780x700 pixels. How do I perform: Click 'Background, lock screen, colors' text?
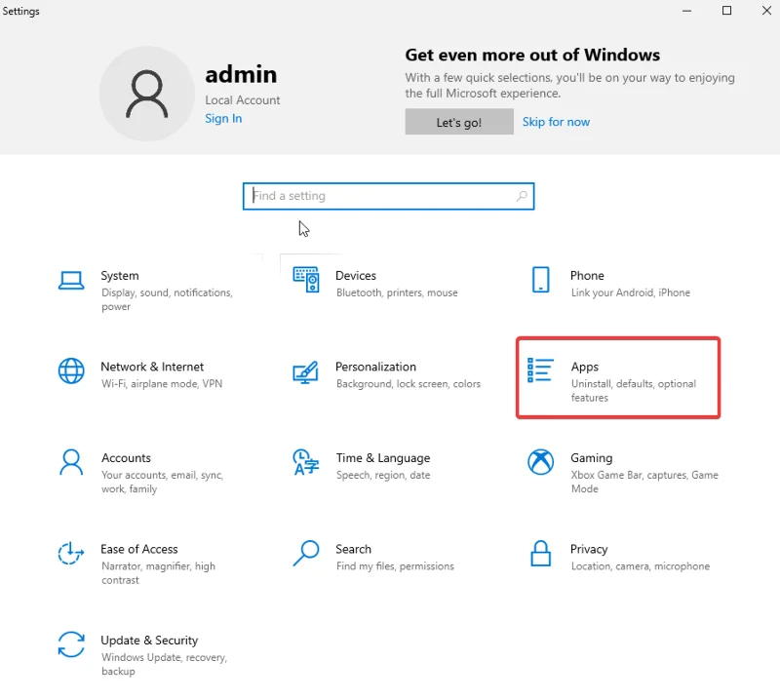(x=409, y=383)
